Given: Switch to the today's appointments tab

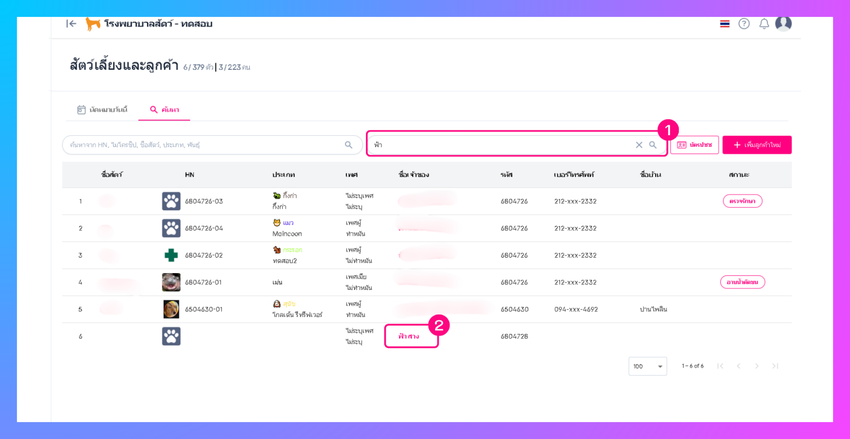Looking at the screenshot, I should (x=102, y=109).
